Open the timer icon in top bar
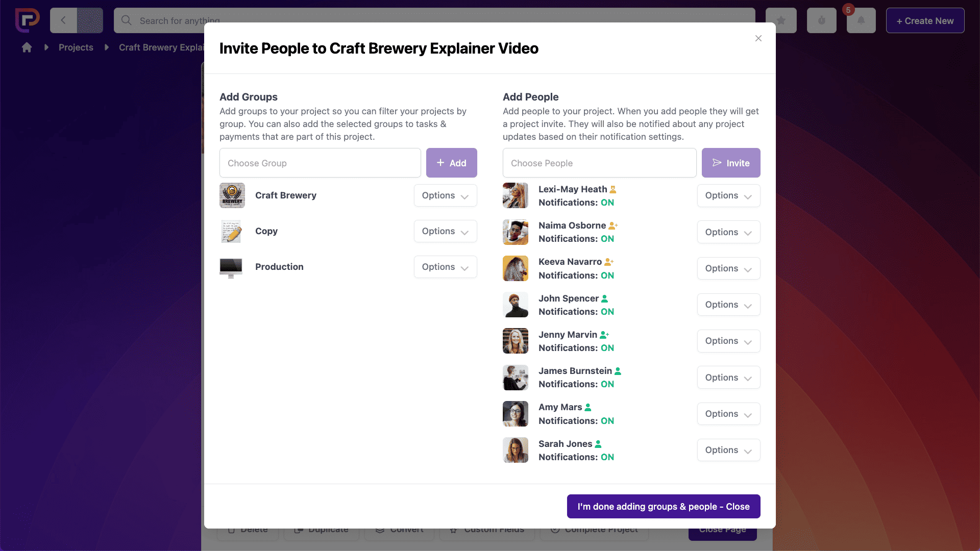980x551 pixels. [x=821, y=21]
